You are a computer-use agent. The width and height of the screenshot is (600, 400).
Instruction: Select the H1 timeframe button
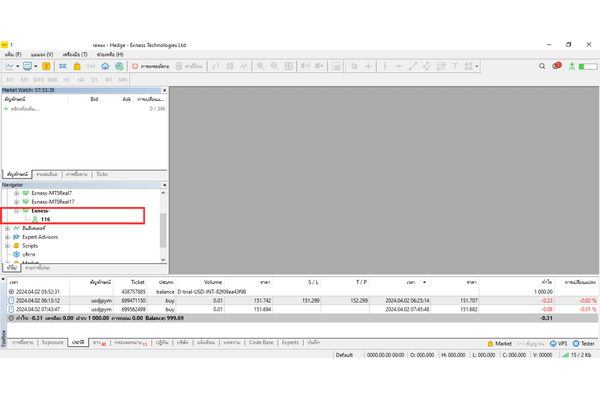click(x=67, y=78)
